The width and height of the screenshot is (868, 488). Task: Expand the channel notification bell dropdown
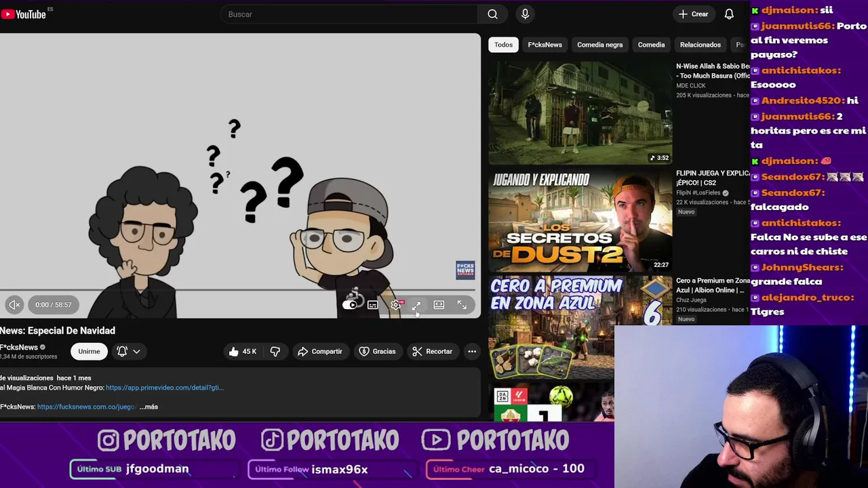[129, 351]
